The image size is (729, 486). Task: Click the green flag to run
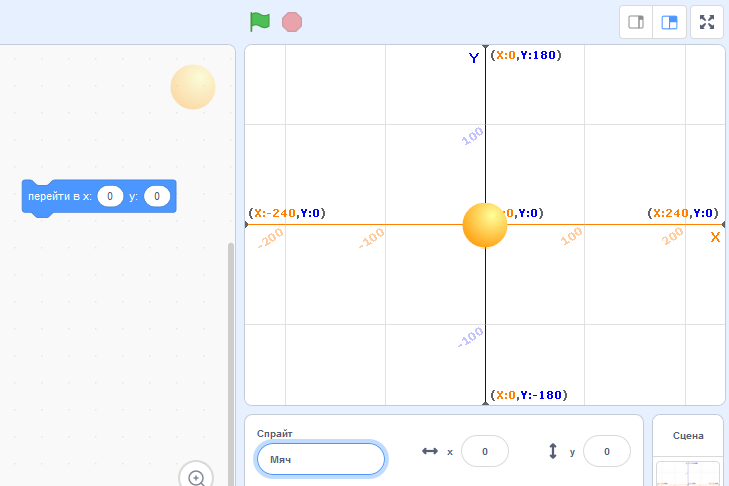(260, 21)
